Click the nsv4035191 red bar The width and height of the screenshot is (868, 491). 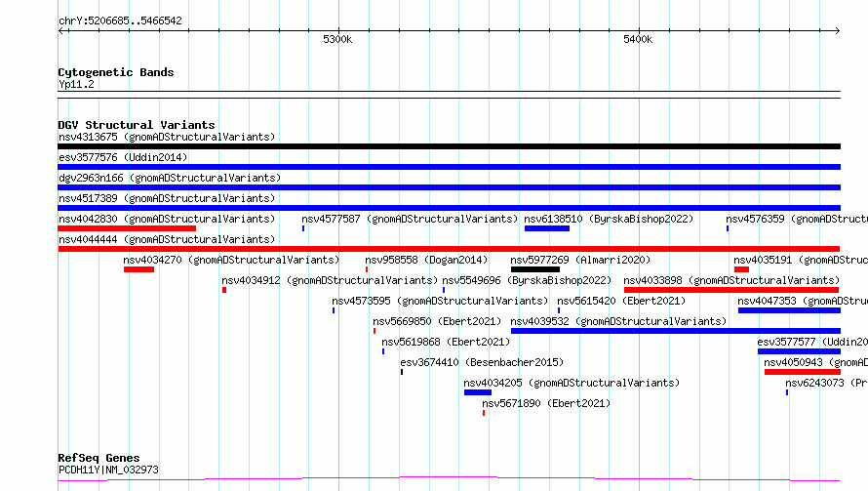pos(742,269)
